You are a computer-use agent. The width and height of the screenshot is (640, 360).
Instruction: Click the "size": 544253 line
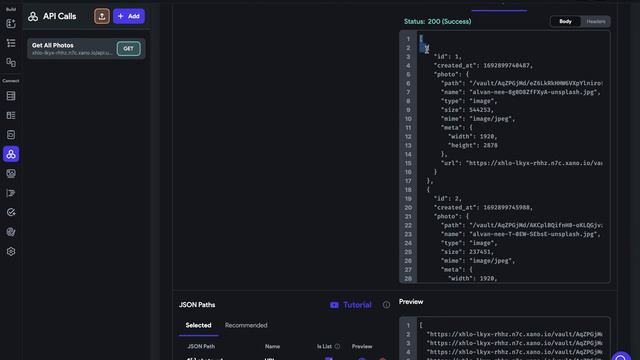[x=467, y=110]
